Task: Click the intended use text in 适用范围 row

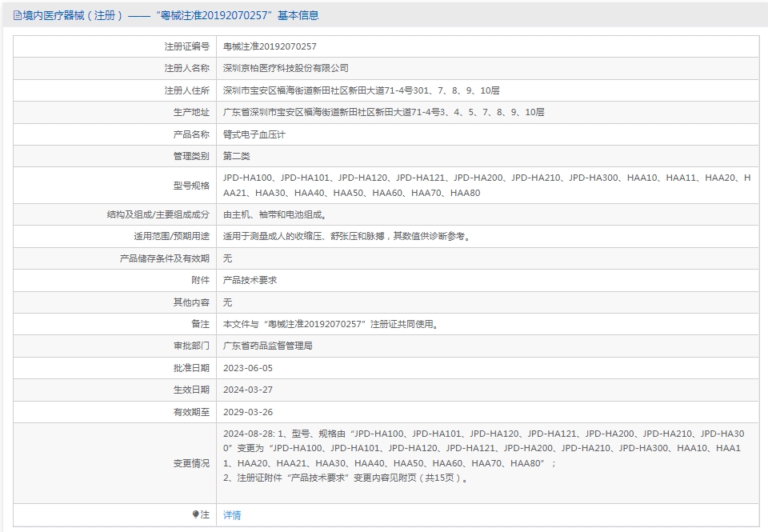Action: pos(346,237)
